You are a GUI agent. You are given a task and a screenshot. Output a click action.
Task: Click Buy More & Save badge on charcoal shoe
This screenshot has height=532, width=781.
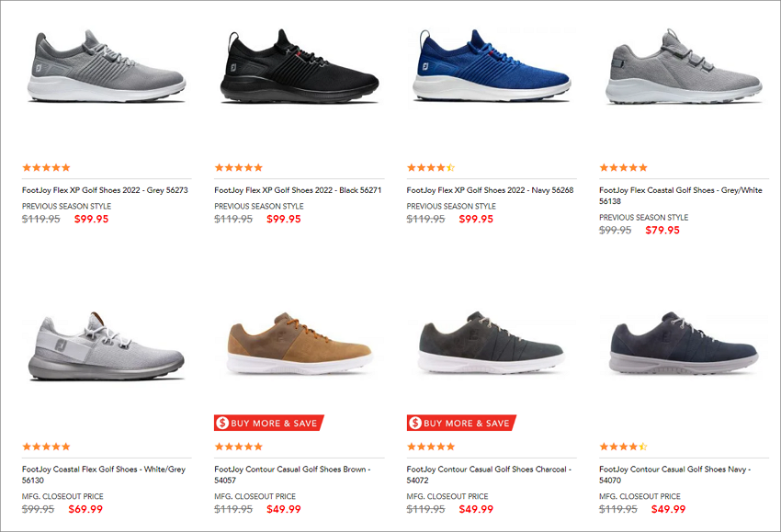(x=461, y=423)
